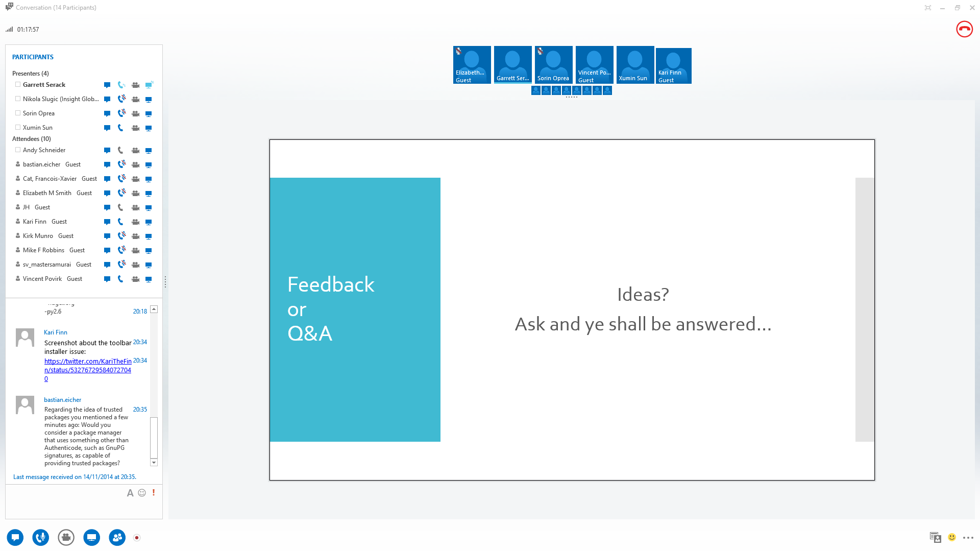
Task: Open the font formatting A button
Action: [x=130, y=493]
